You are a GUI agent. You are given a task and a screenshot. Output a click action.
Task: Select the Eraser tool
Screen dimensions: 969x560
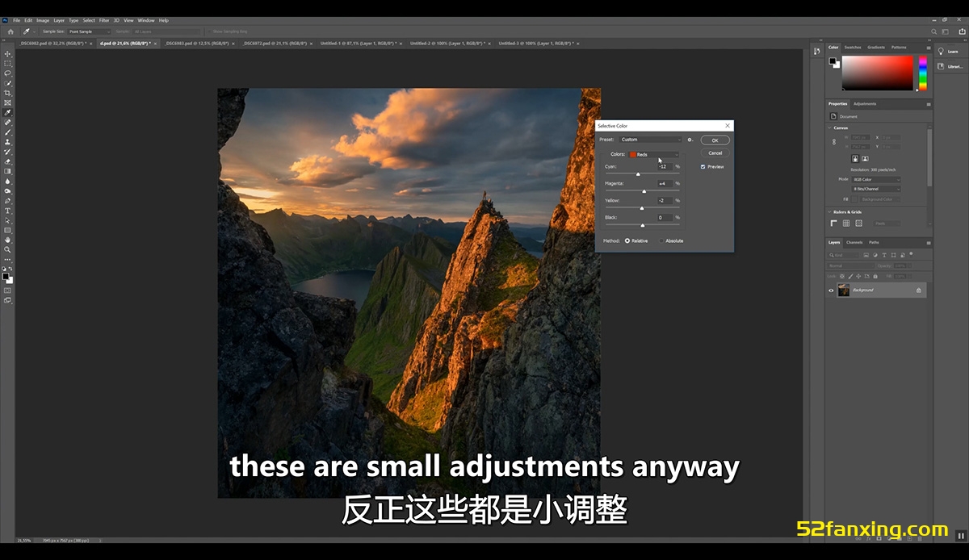click(x=8, y=161)
